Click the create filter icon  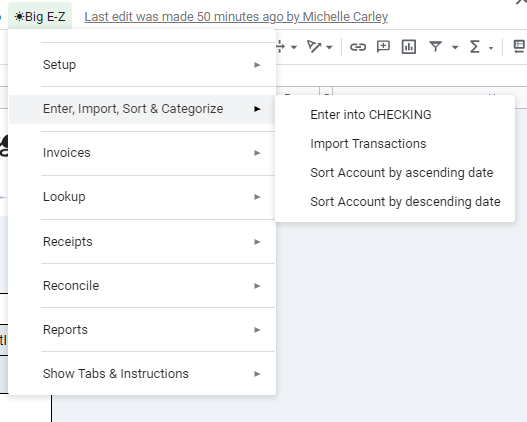(435, 47)
